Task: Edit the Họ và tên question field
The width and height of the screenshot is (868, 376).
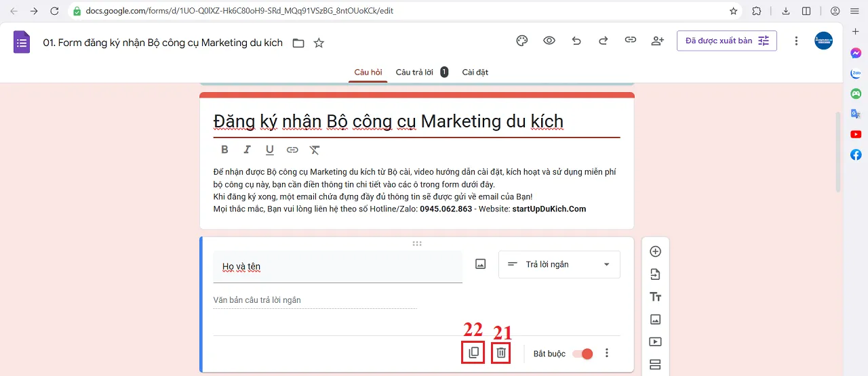Action: point(338,267)
